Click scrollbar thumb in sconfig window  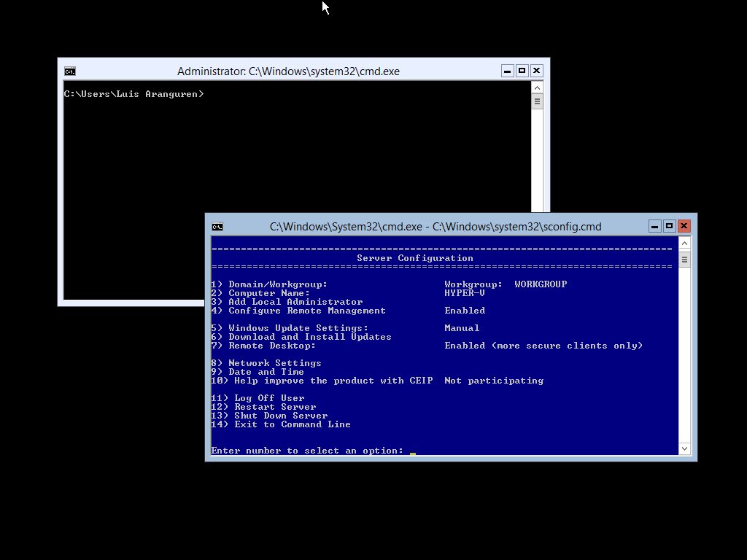(684, 260)
